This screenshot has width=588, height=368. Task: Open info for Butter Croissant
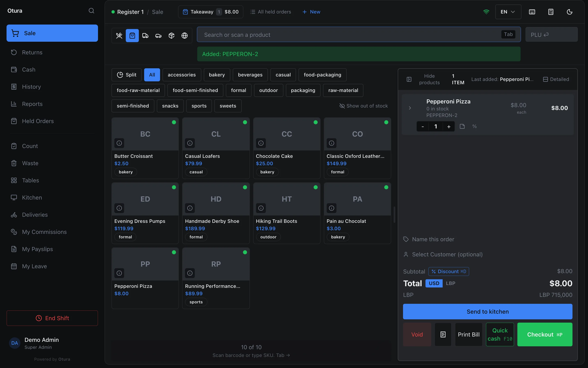[x=119, y=143]
